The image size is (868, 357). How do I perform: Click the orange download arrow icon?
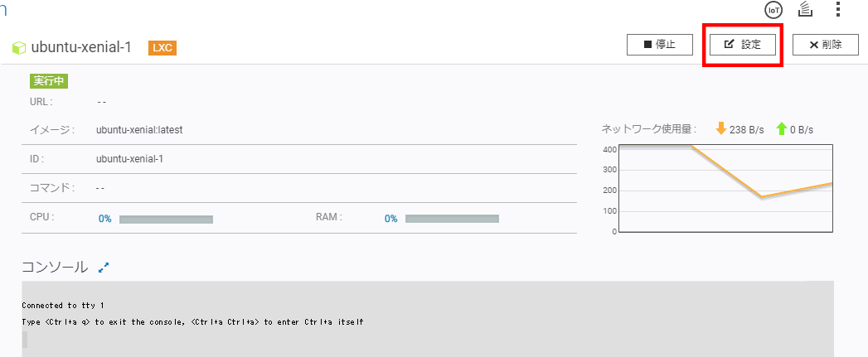[720, 129]
